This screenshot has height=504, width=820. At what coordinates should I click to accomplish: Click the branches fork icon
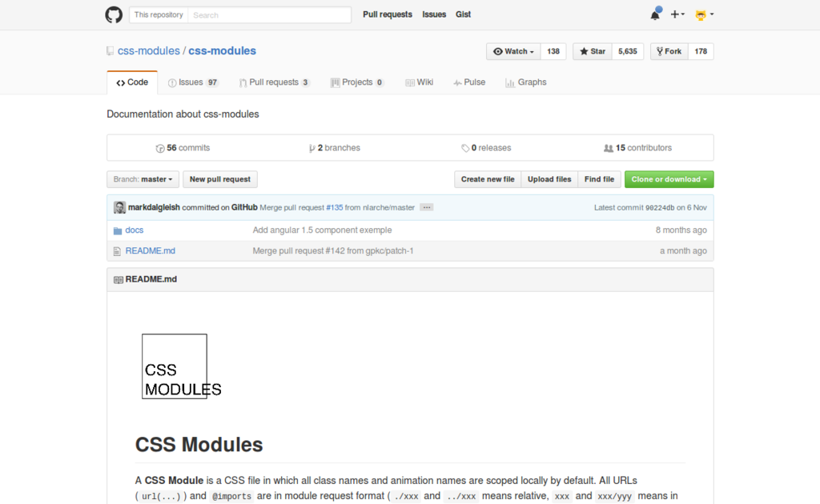pos(312,148)
